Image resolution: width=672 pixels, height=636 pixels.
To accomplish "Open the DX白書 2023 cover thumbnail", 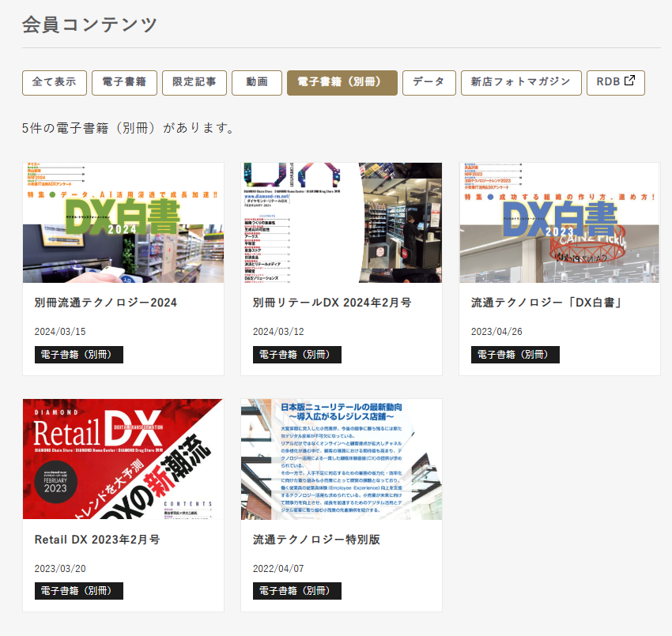I will pos(560,223).
